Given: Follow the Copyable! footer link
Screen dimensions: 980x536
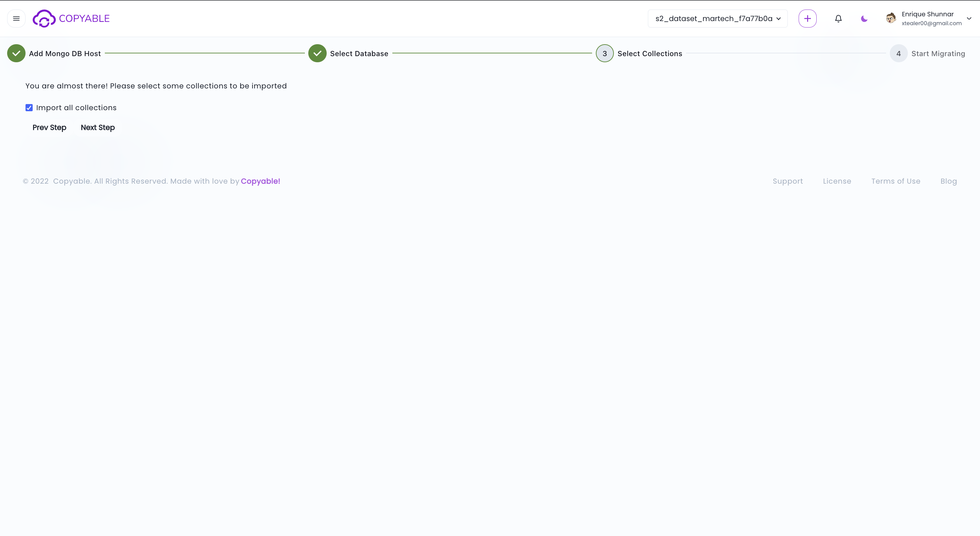Looking at the screenshot, I should [260, 181].
